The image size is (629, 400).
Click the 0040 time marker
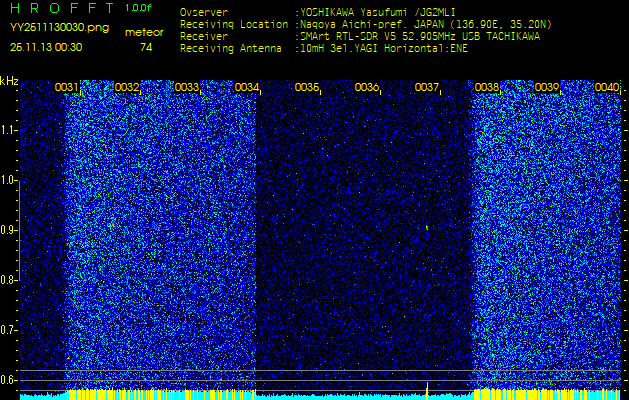pyautogui.click(x=607, y=87)
